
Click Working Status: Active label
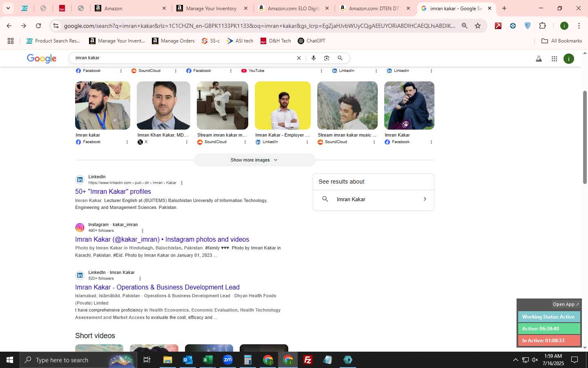coord(549,317)
